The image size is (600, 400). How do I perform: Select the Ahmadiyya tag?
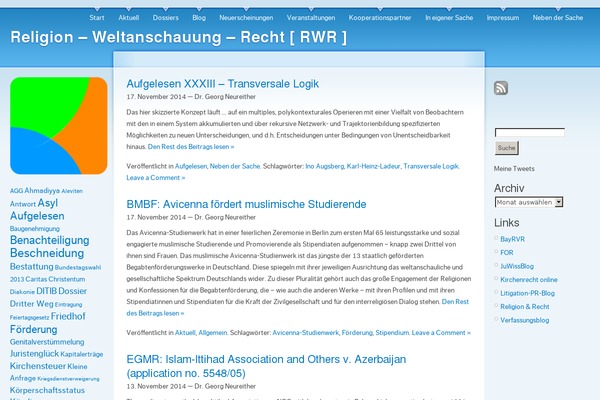42,190
